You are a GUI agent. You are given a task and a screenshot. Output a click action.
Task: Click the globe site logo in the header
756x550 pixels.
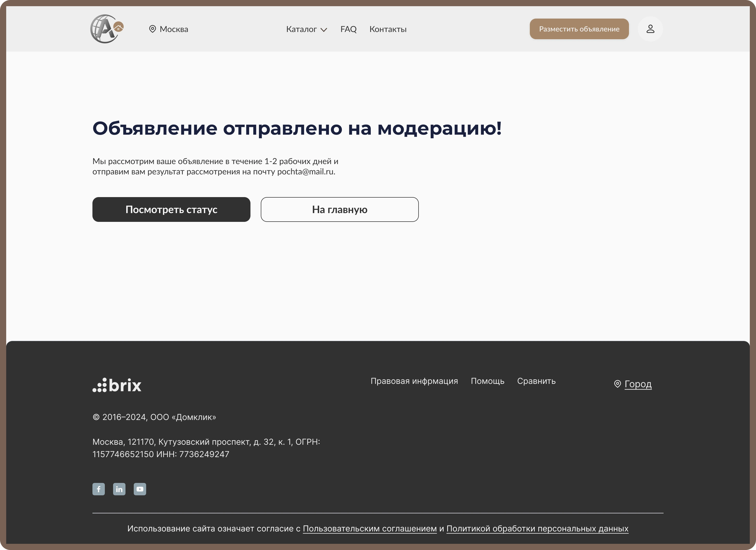(107, 29)
